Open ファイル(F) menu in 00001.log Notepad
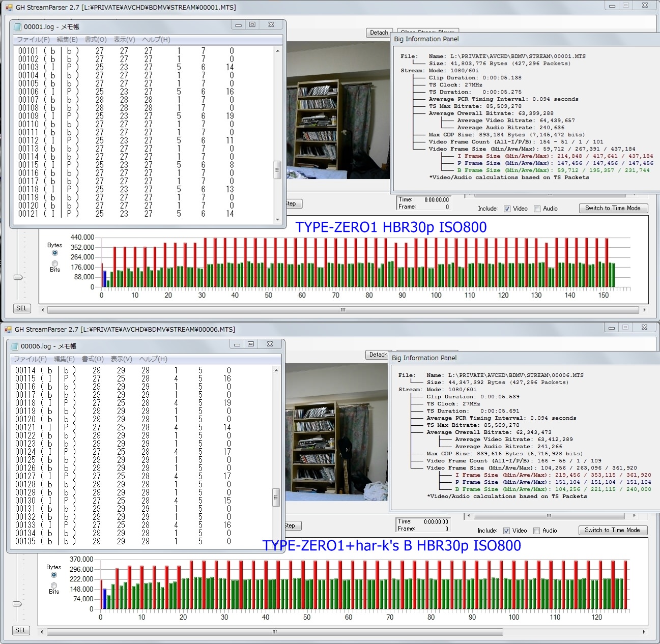This screenshot has height=644, width=660. pos(33,40)
